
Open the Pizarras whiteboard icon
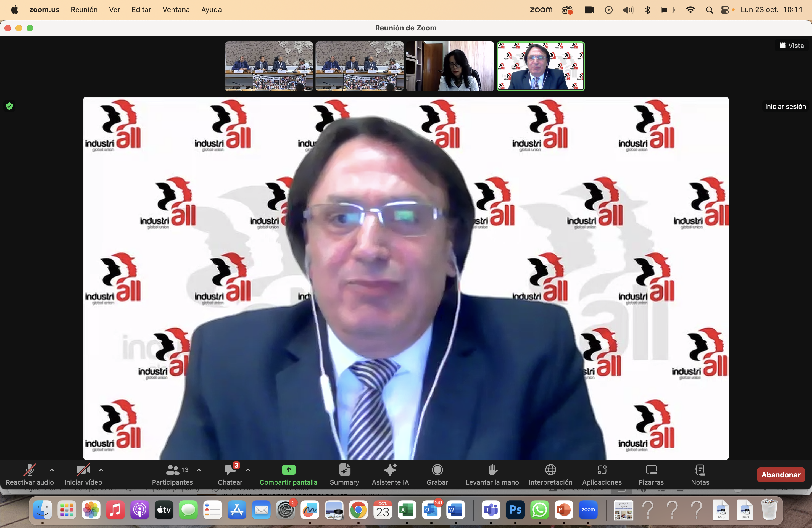[651, 470]
